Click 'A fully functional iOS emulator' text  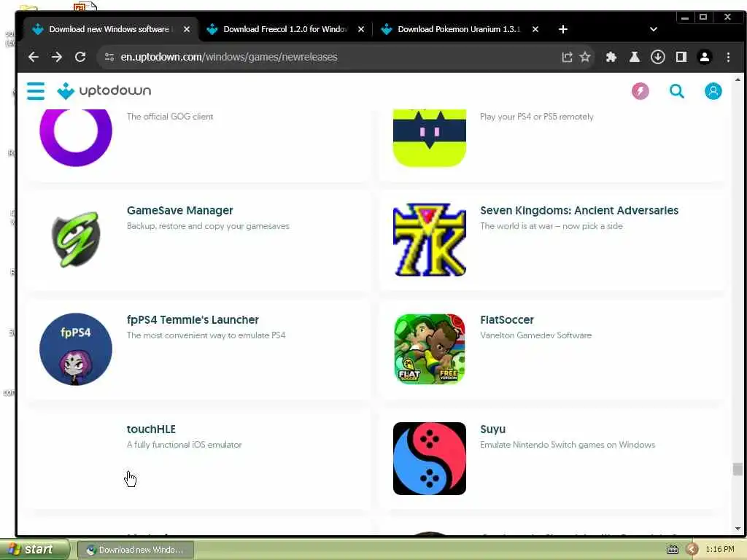tap(184, 445)
